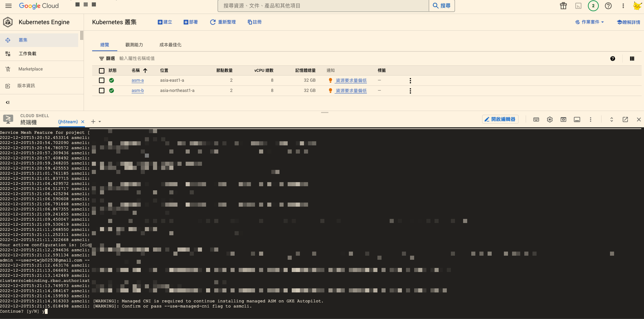Expand the new terminal tab dropdown arrow

100,122
